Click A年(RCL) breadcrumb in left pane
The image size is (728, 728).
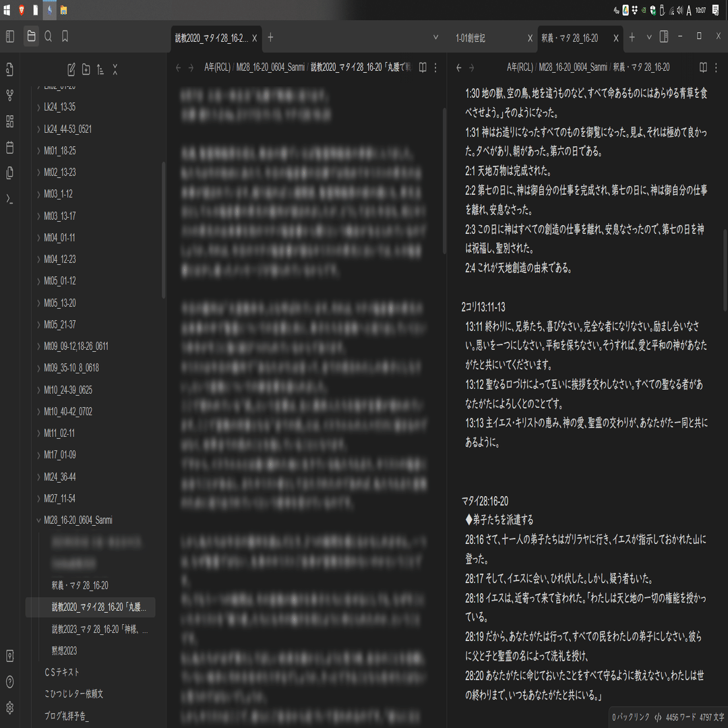217,68
